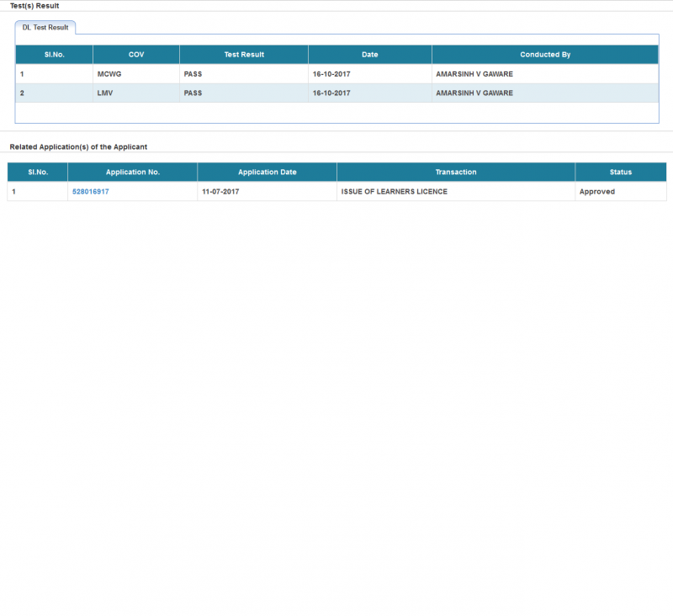Click the Application Date column header
Screen dimensions: 673x616
[267, 173]
